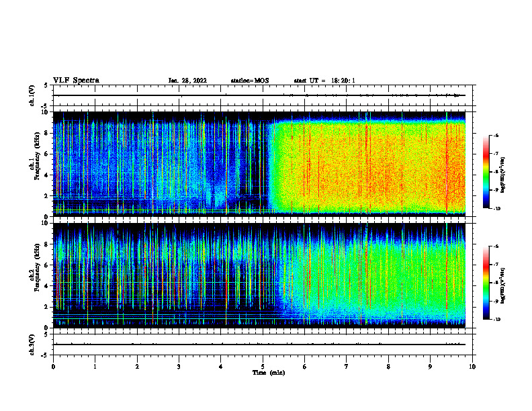Click the ch.3 voltage waveform strip
Image resolution: width=532 pixels, height=411 pixels.
point(263,345)
